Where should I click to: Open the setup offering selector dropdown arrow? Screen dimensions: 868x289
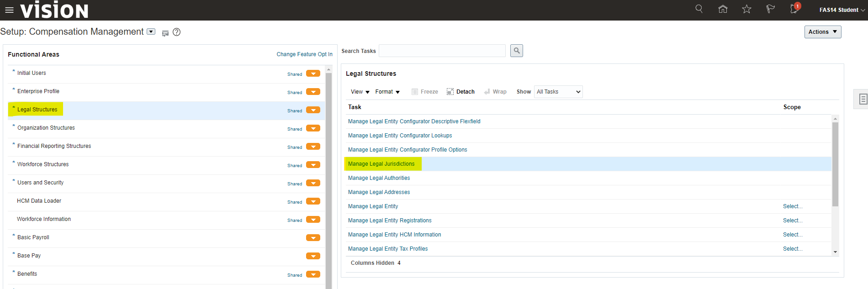151,32
